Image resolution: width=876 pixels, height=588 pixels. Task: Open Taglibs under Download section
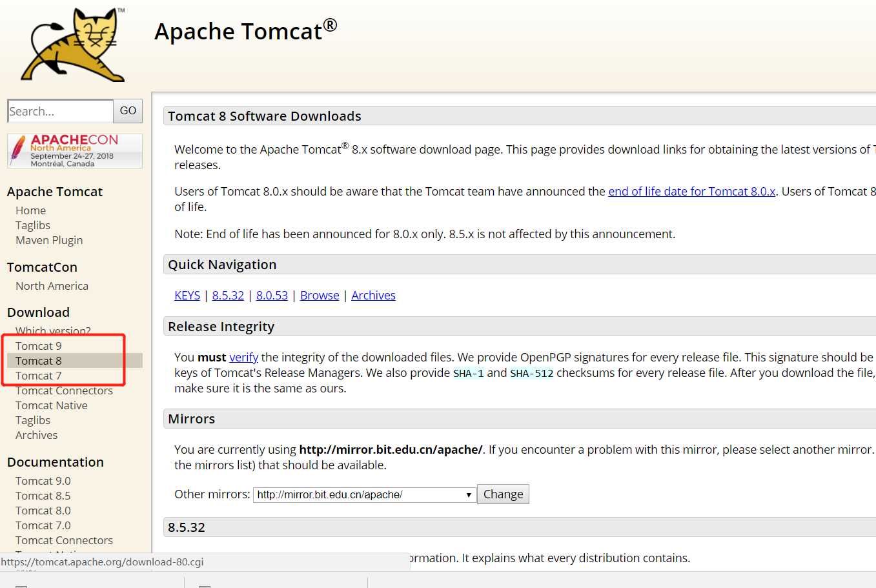pos(33,420)
